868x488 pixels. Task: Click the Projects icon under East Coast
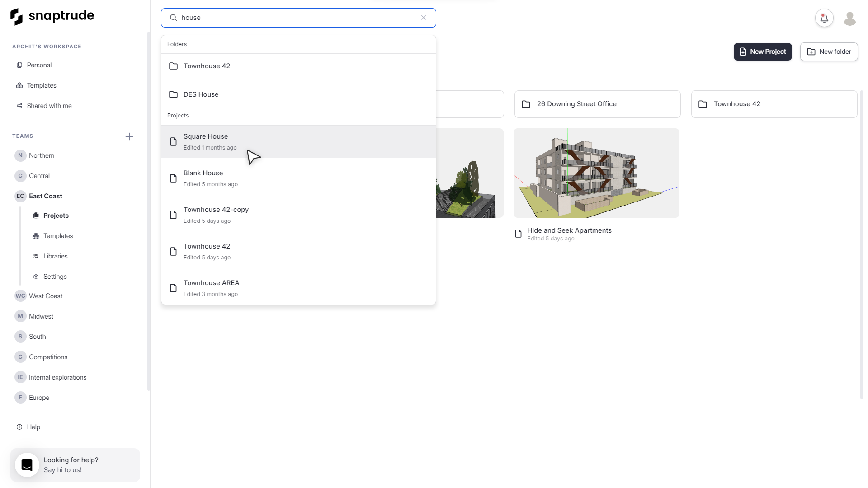click(x=36, y=216)
